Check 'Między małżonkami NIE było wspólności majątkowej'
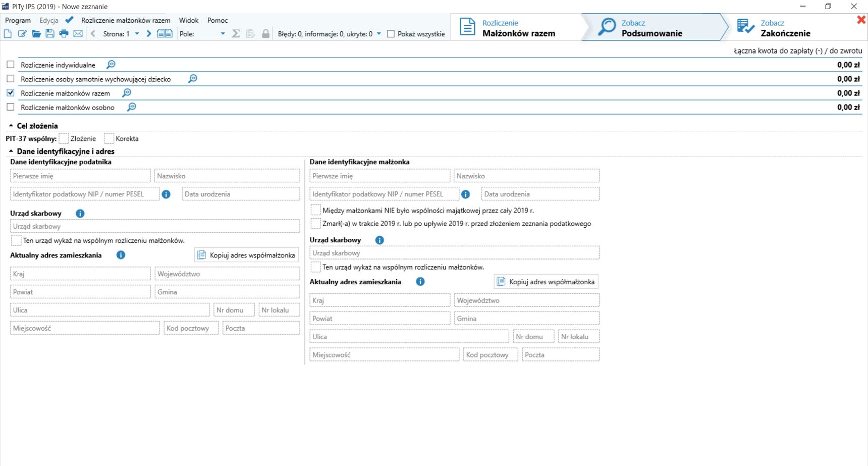This screenshot has height=466, width=868. [x=316, y=210]
